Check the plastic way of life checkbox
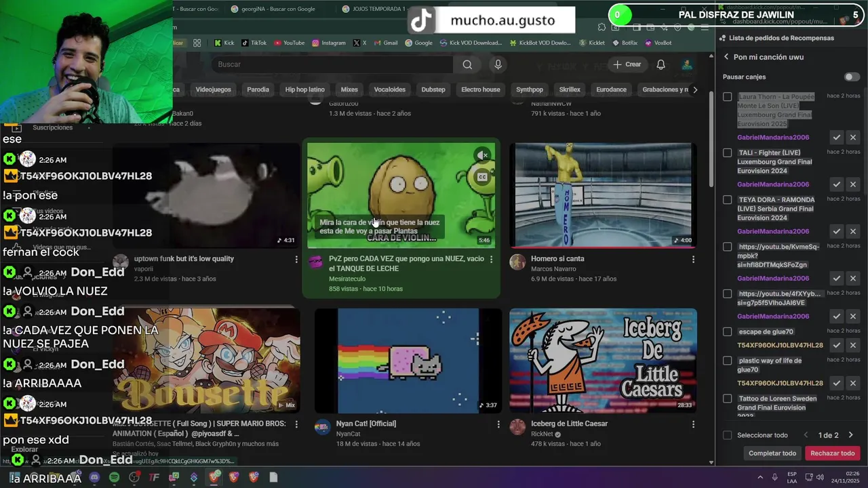Image resolution: width=868 pixels, height=488 pixels. 727,361
